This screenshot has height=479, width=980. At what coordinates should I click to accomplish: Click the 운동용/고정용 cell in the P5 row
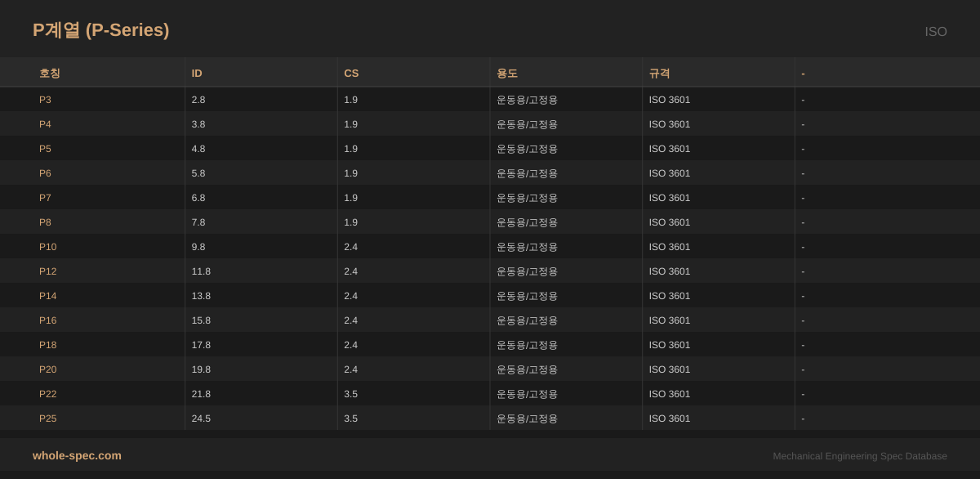[527, 149]
